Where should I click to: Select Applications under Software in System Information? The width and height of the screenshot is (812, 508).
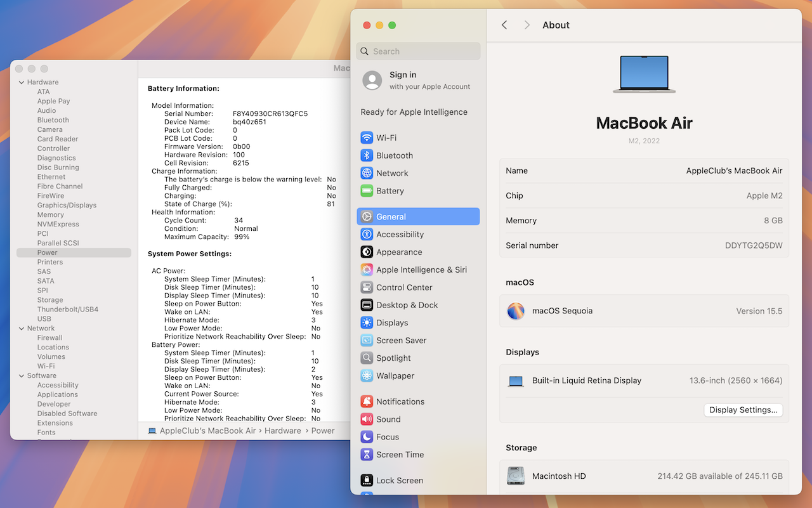[58, 394]
